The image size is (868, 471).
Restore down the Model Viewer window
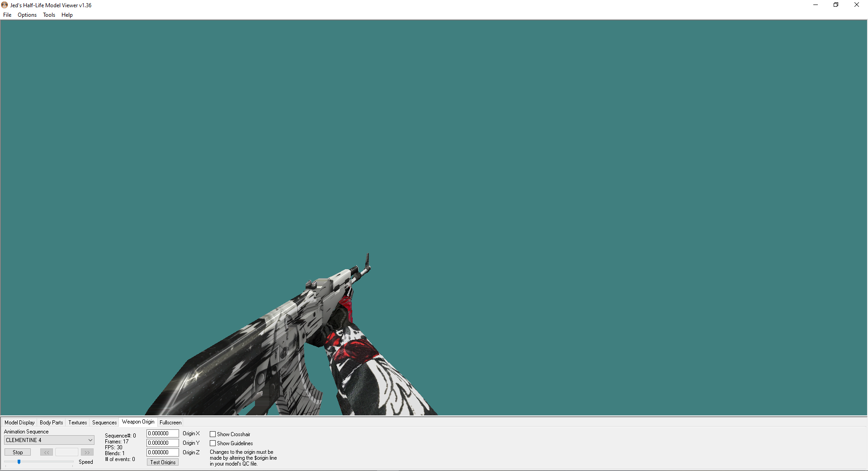[x=836, y=5]
